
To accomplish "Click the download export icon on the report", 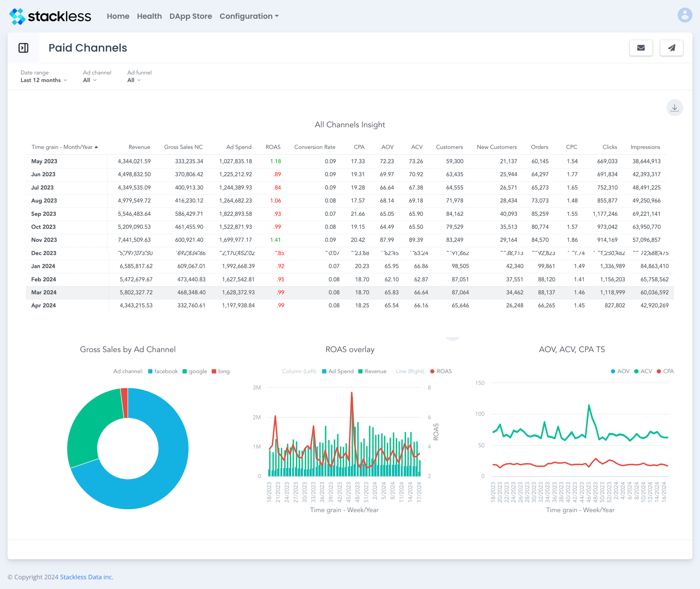I will point(674,107).
